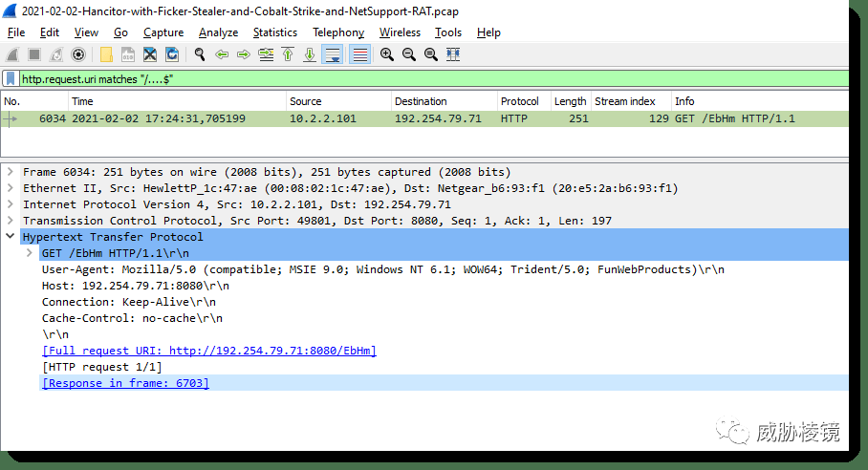Save this capture file icon

tap(128, 54)
